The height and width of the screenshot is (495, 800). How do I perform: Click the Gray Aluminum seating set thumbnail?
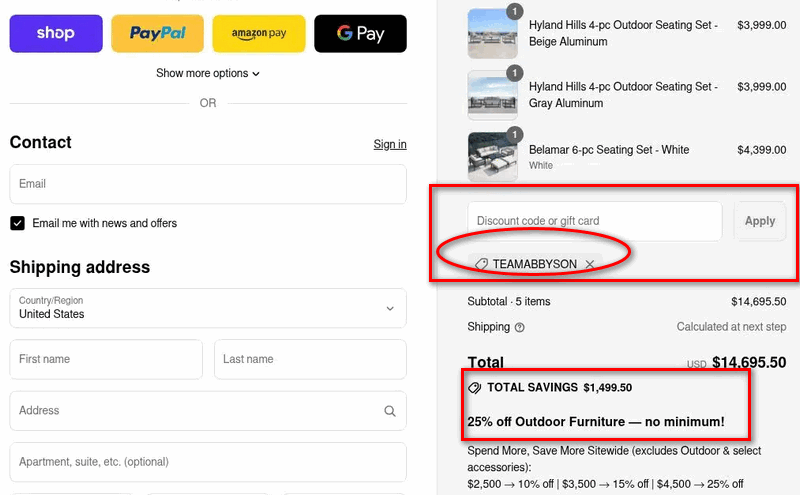(x=492, y=95)
